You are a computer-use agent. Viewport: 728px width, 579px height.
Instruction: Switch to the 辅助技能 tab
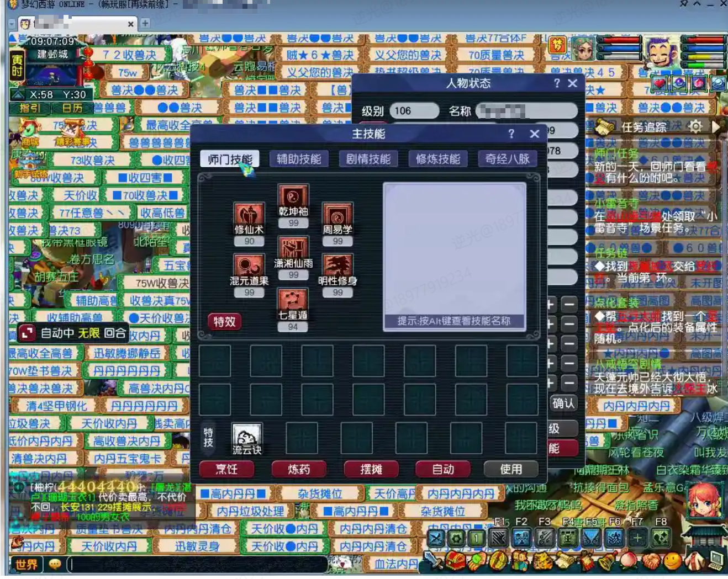tap(299, 160)
